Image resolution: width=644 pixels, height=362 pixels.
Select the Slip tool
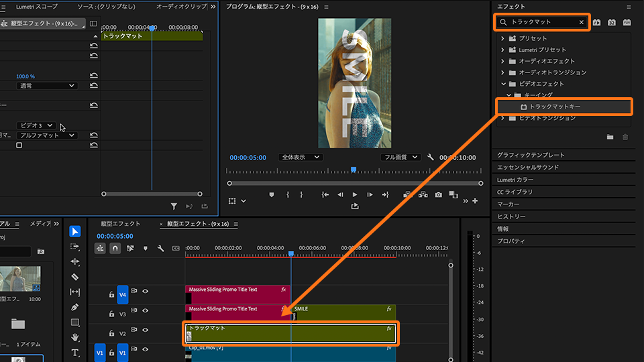74,292
